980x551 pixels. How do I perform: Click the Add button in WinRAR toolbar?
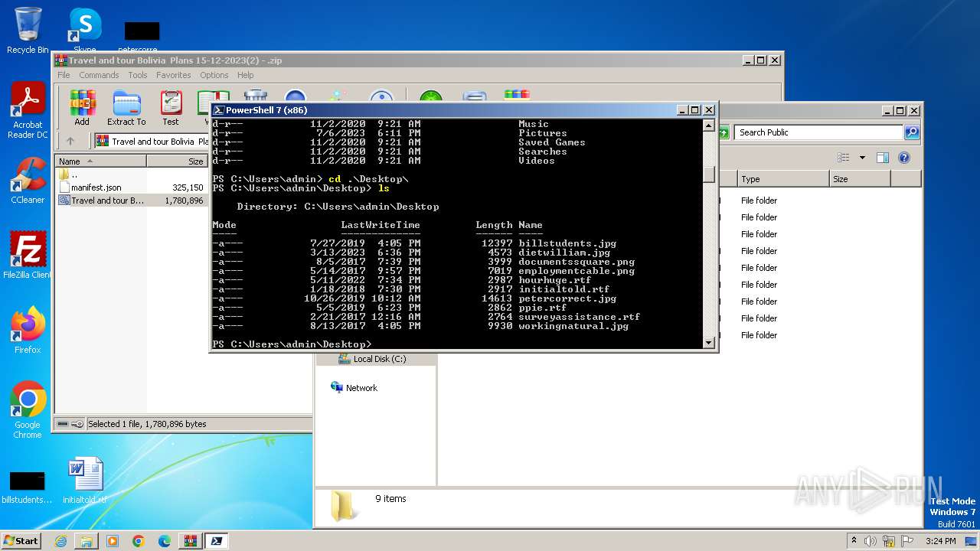pyautogui.click(x=82, y=108)
